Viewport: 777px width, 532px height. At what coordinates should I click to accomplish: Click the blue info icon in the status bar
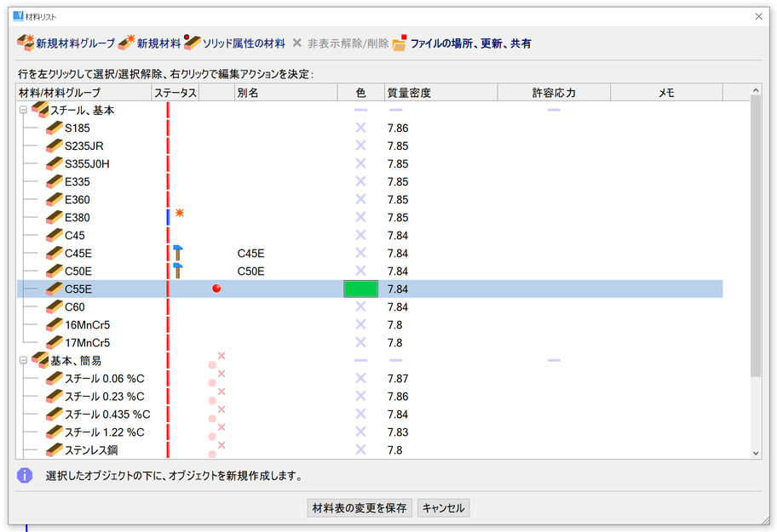pyautogui.click(x=25, y=475)
